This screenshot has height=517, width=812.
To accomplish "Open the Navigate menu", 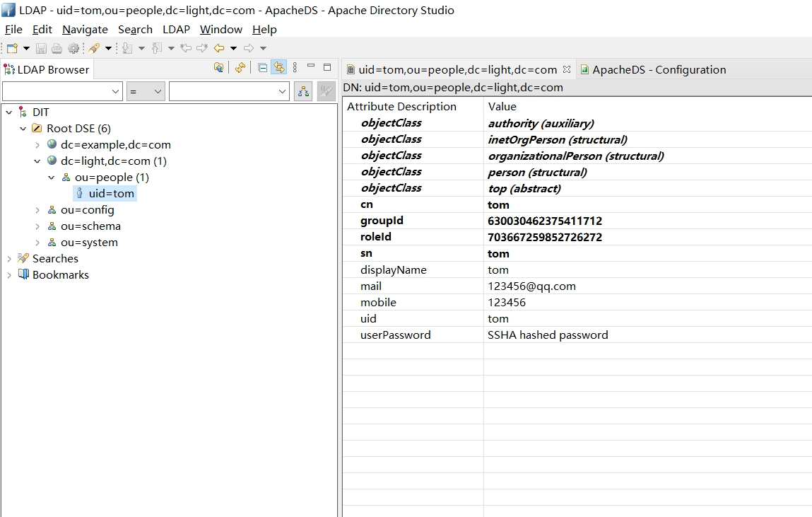I will click(85, 30).
